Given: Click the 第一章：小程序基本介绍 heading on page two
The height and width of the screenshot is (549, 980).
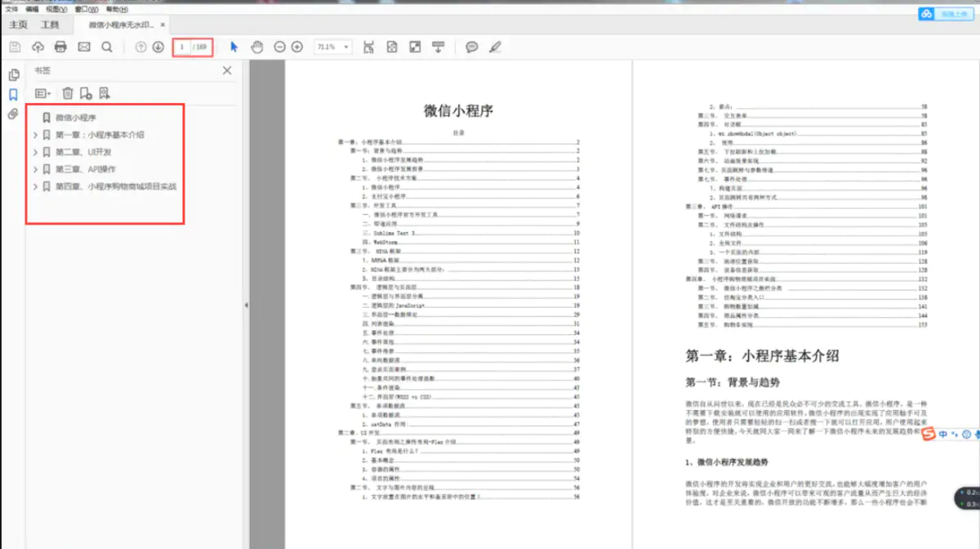Looking at the screenshot, I should tap(762, 355).
